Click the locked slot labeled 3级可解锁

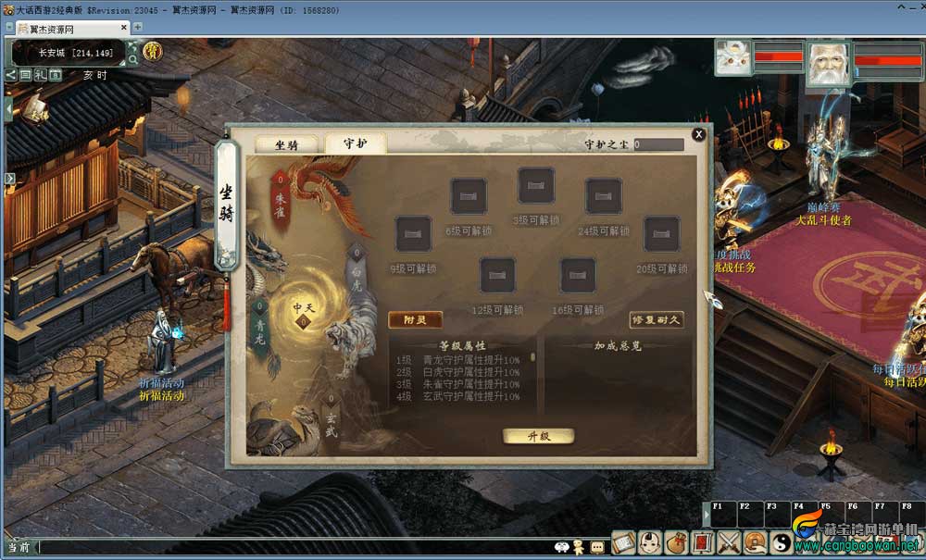(536, 185)
